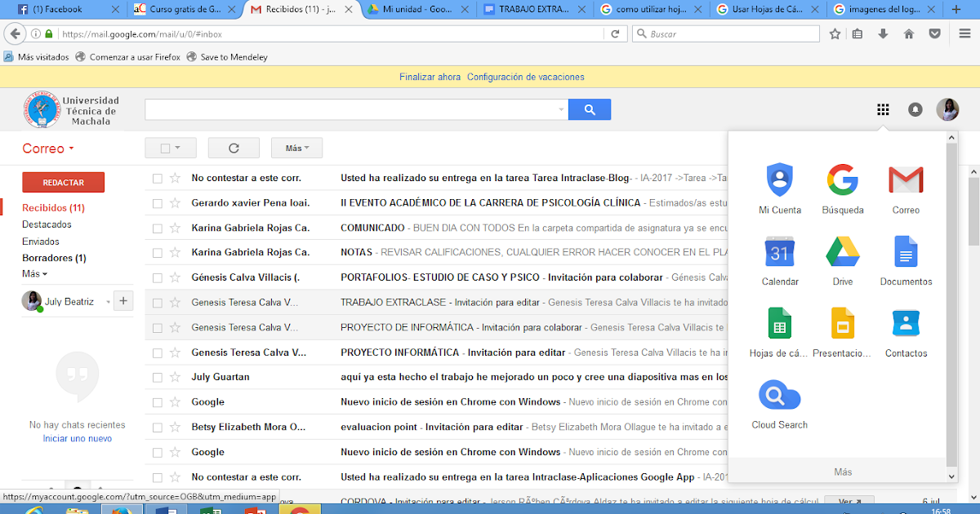Click the blue Gmail search button
The width and height of the screenshot is (980, 514).
(x=590, y=109)
